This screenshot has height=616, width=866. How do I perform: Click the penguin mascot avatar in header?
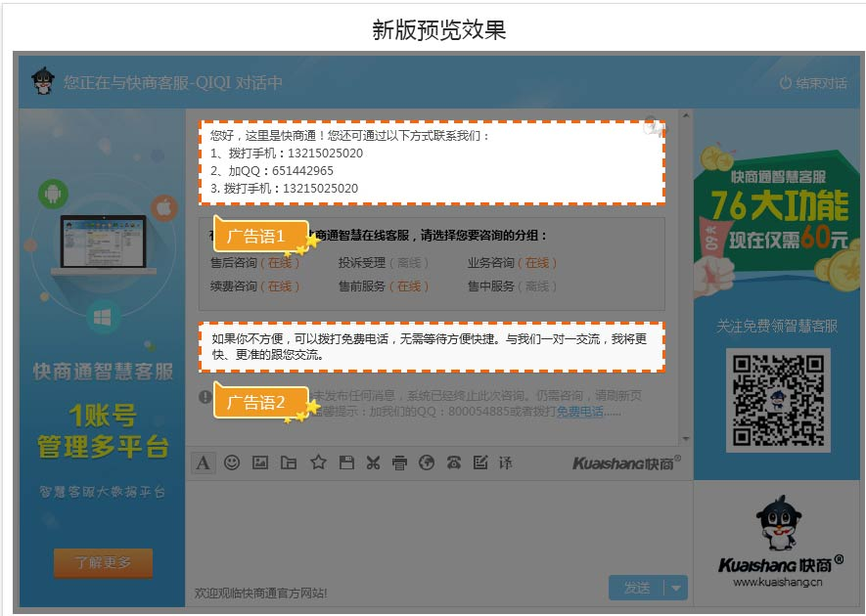point(42,81)
